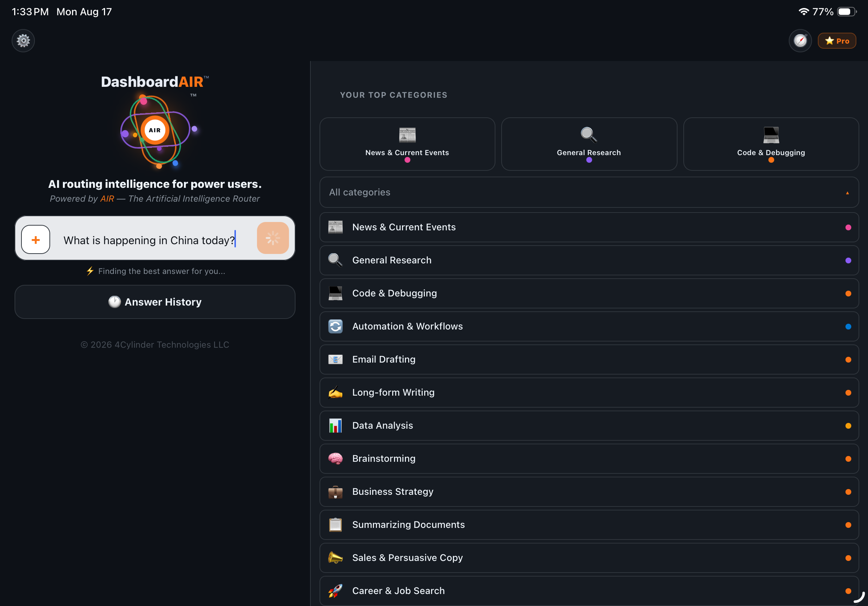
Task: Click laptop icon in Code & Debugging row
Action: coord(335,293)
